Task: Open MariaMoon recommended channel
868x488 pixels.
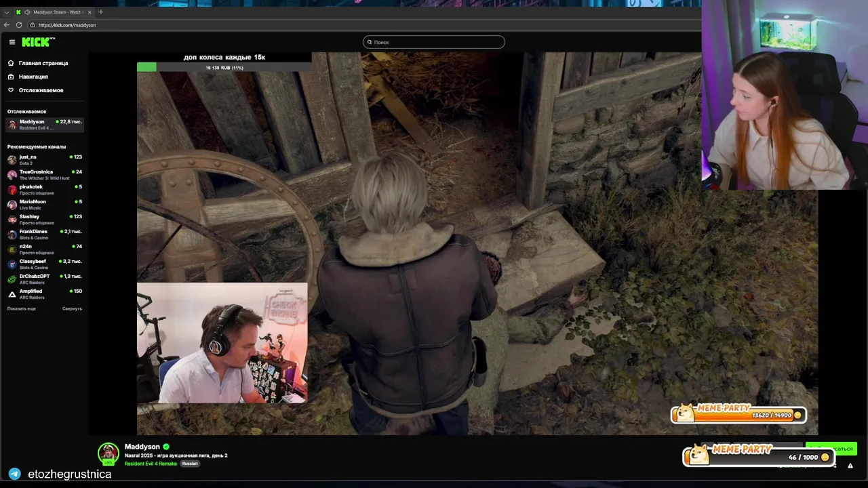Action: 44,205
